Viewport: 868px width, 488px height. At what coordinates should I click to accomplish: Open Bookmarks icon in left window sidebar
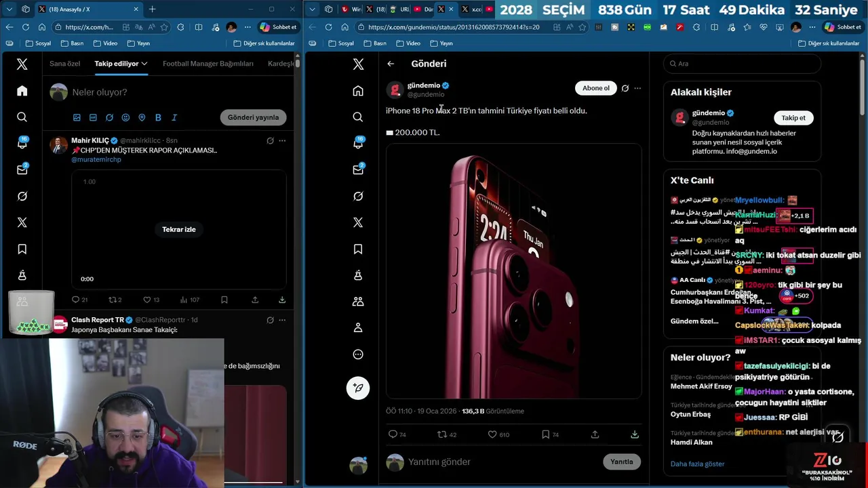(x=22, y=249)
